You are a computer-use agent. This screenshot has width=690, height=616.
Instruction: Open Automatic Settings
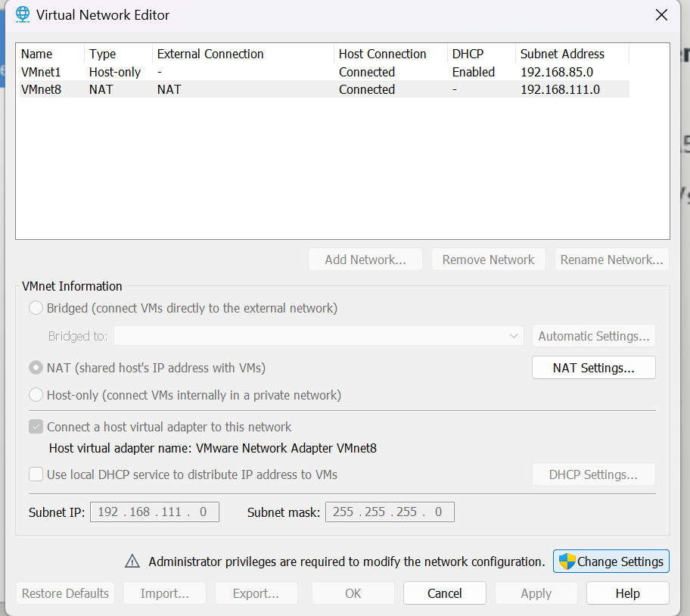[x=594, y=336]
